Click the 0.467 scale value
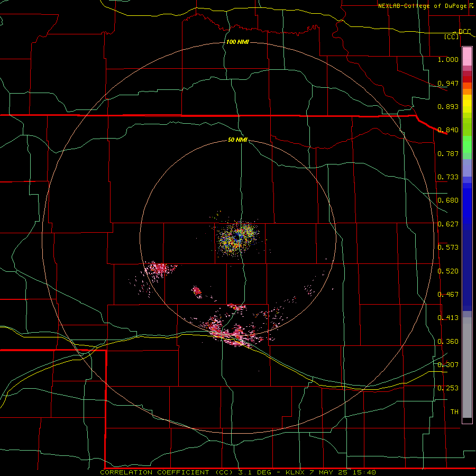The height and width of the screenshot is (476, 476). pos(448,295)
